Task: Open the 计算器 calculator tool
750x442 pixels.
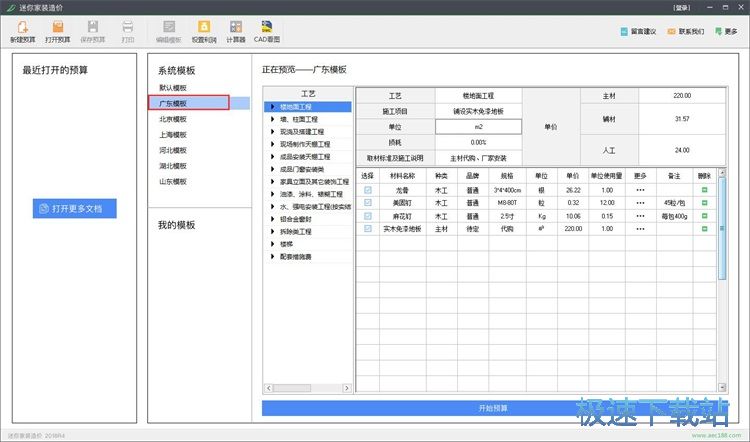Action: point(235,27)
